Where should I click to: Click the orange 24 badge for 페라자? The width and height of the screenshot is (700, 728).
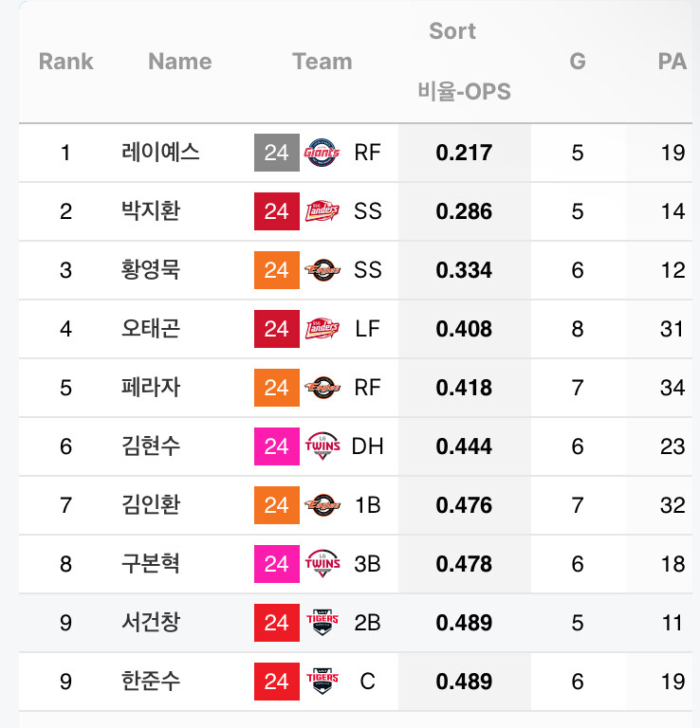pos(276,388)
